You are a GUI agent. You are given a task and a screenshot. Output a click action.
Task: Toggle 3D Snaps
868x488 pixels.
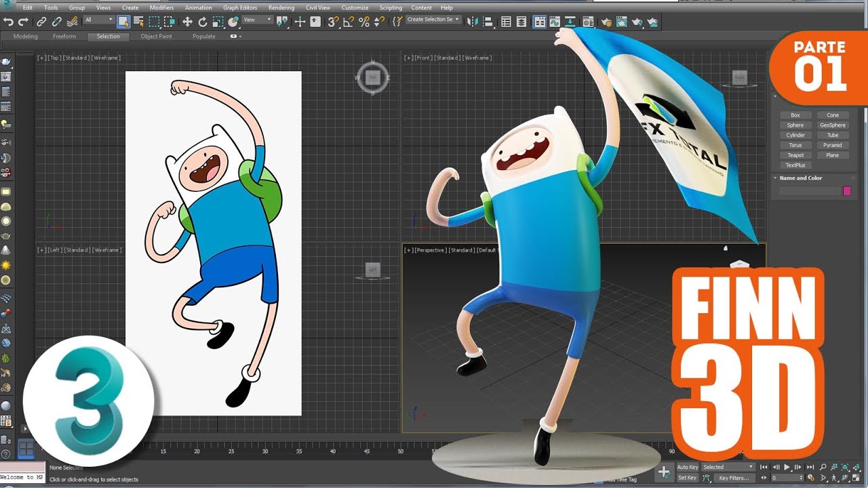tap(333, 22)
